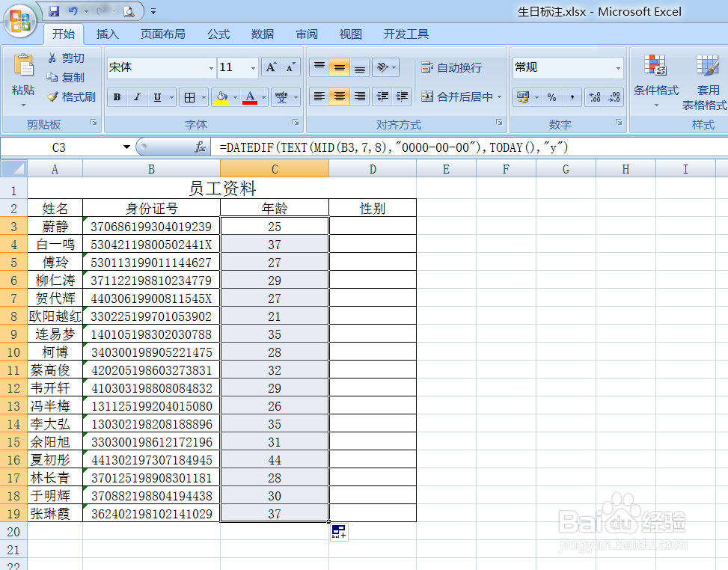Screen dimensions: 728x570
Task: Expand the font color dropdown arrow
Action: pos(263,97)
